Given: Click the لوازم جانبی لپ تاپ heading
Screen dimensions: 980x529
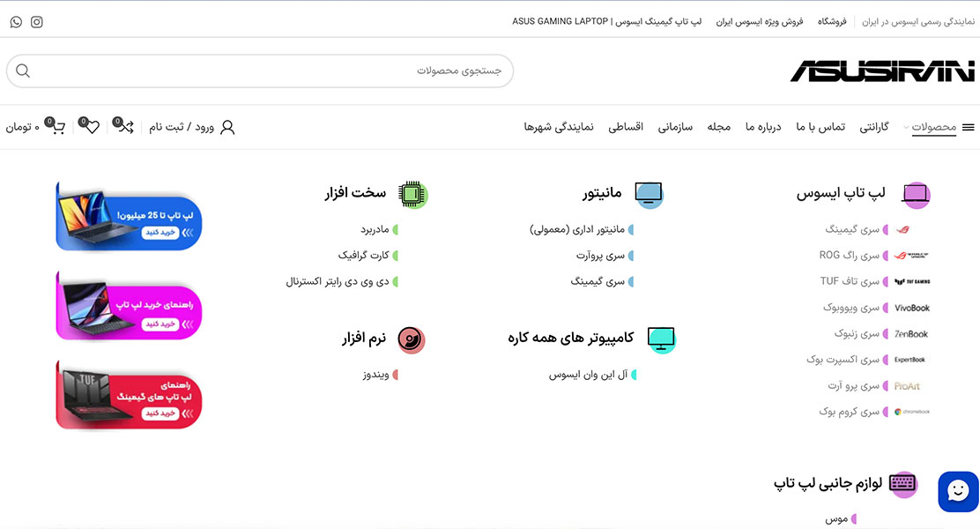Looking at the screenshot, I should (828, 483).
